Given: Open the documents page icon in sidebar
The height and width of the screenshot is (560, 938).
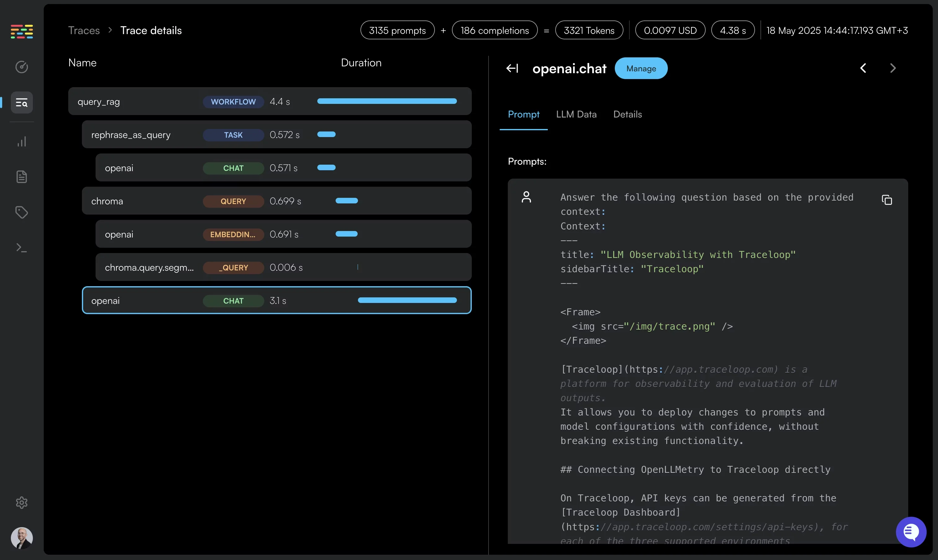Looking at the screenshot, I should [x=21, y=176].
